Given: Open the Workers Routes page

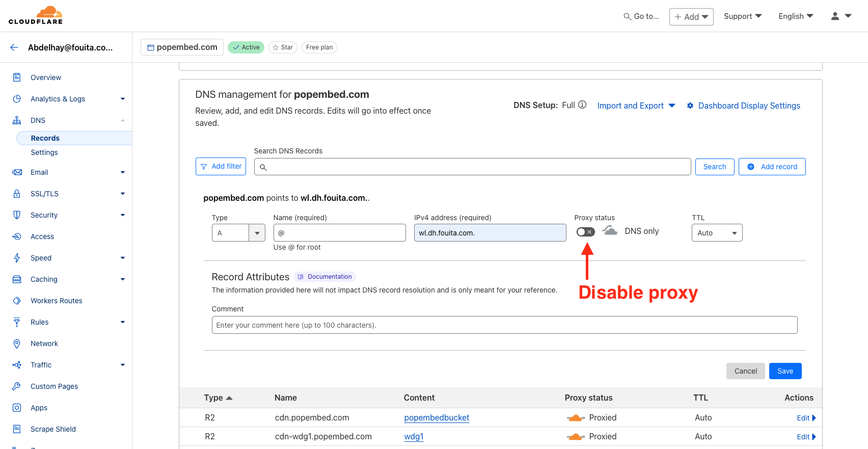Looking at the screenshot, I should tap(57, 301).
